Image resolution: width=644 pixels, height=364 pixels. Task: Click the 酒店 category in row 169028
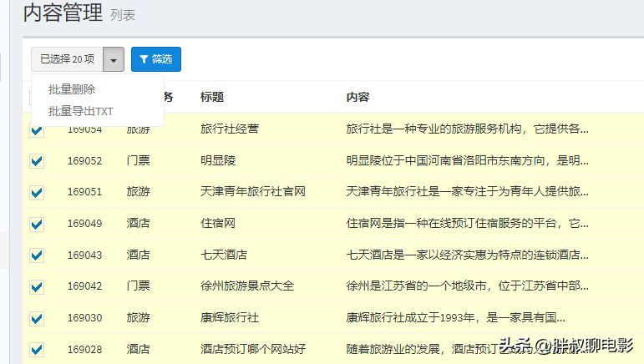pyautogui.click(x=139, y=349)
